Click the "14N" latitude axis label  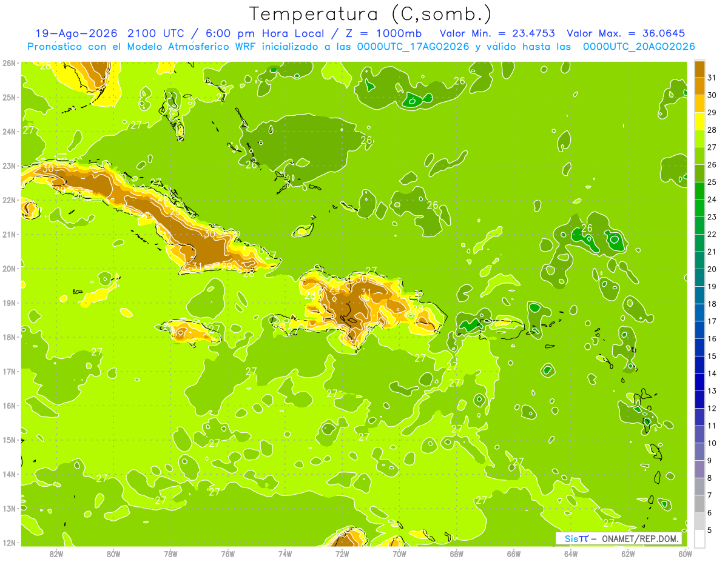point(9,473)
